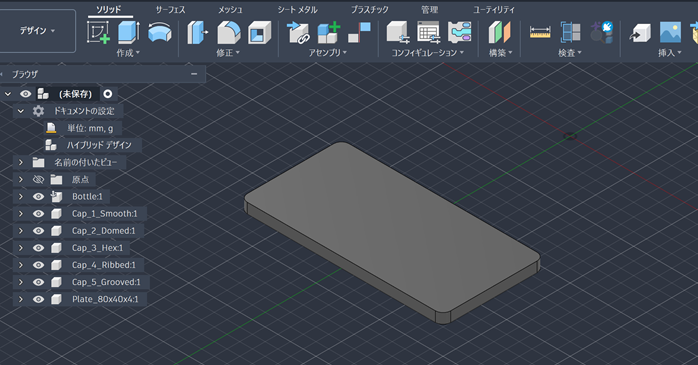698x365 pixels.
Task: Hide the Cap_3_Hex:1 component
Action: pos(38,247)
